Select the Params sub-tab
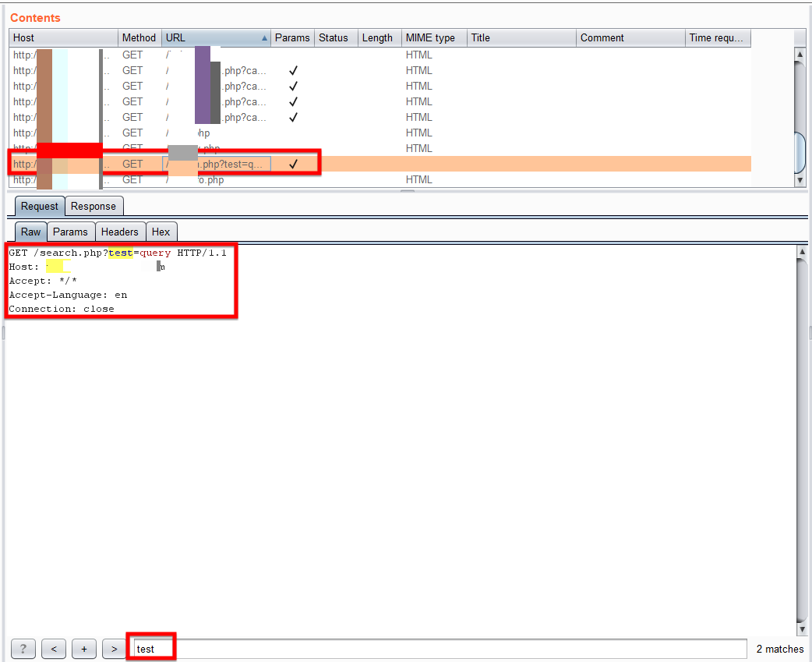Screen dimensions: 812x662 pyautogui.click(x=70, y=232)
